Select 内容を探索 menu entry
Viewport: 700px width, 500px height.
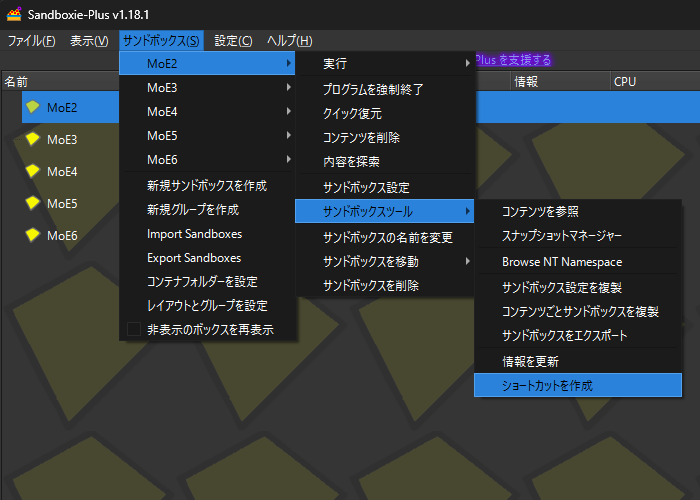(384, 162)
